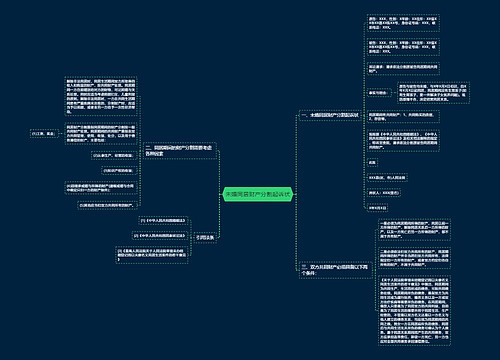Select the [3] 最高人民法院 interpretation citation node
500x360 pixels.
click(x=152, y=255)
